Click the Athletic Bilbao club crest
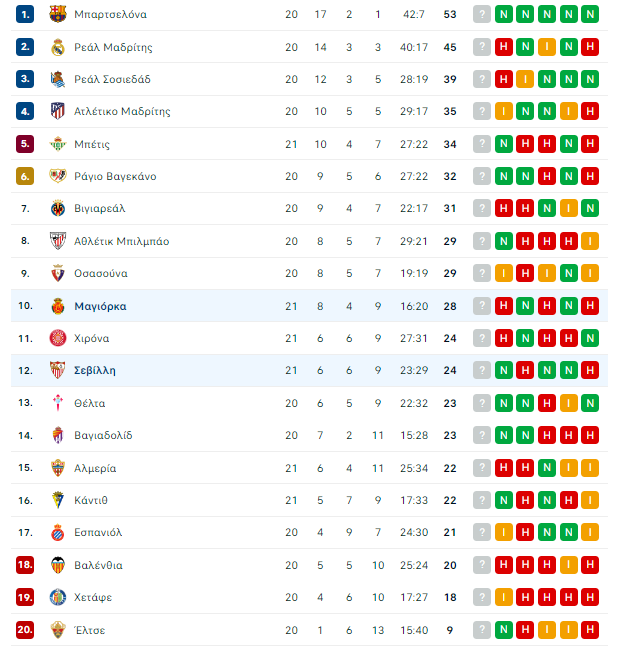The width and height of the screenshot is (617, 649). (58, 241)
